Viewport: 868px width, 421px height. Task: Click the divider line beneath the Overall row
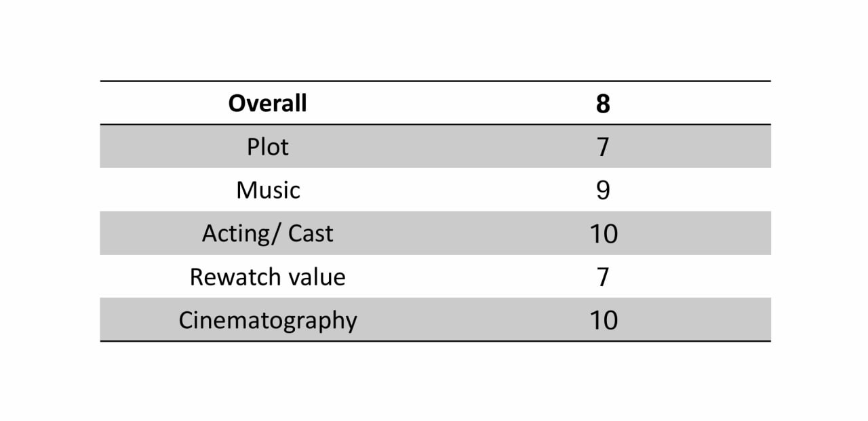click(435, 125)
